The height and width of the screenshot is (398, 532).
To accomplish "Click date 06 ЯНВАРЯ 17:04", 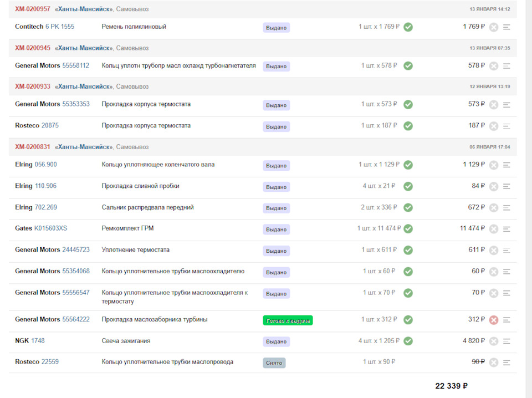I will (489, 147).
